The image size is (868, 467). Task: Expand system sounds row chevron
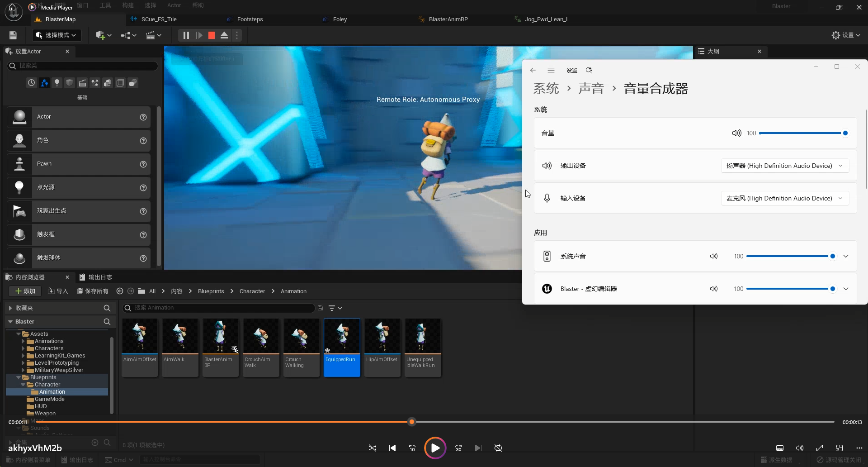[846, 256]
